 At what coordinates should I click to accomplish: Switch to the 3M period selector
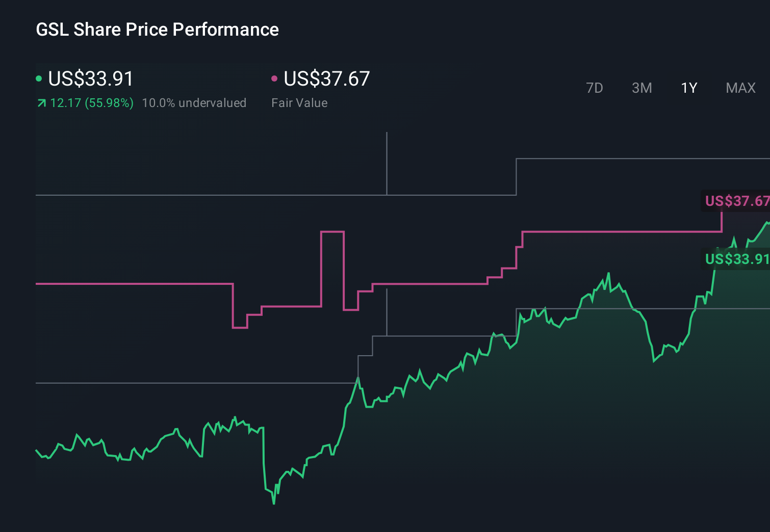coord(641,88)
